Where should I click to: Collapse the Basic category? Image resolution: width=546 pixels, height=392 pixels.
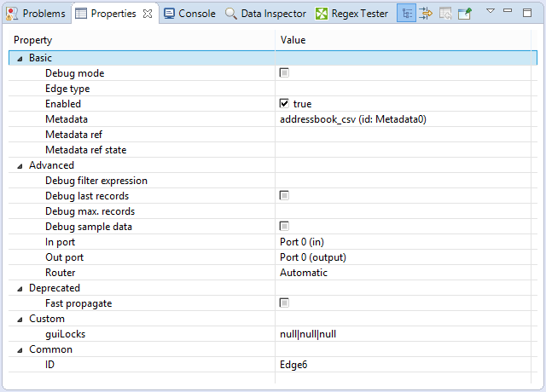(x=20, y=58)
